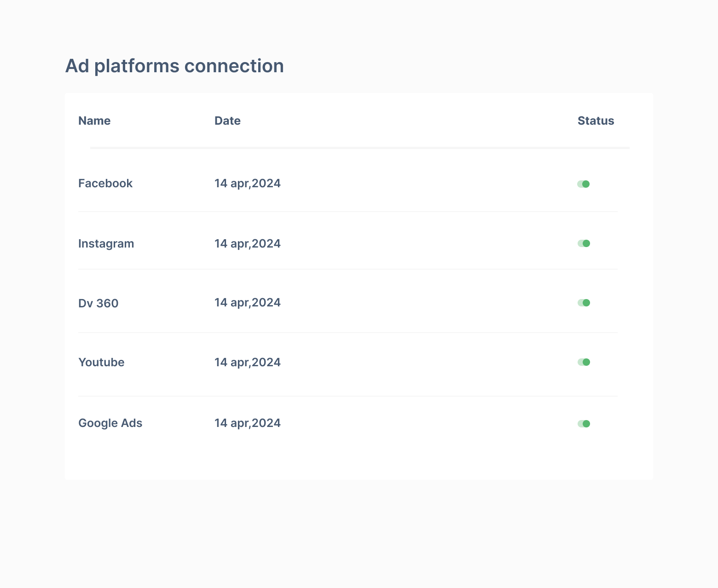Viewport: 718px width, 588px height.
Task: Click the Status column header
Action: [x=596, y=121]
